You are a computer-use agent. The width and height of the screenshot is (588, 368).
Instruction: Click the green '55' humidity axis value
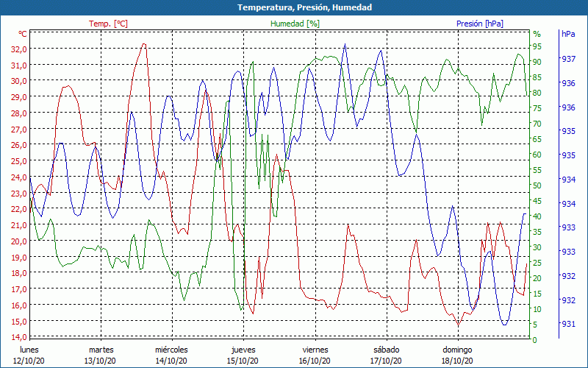(537, 170)
